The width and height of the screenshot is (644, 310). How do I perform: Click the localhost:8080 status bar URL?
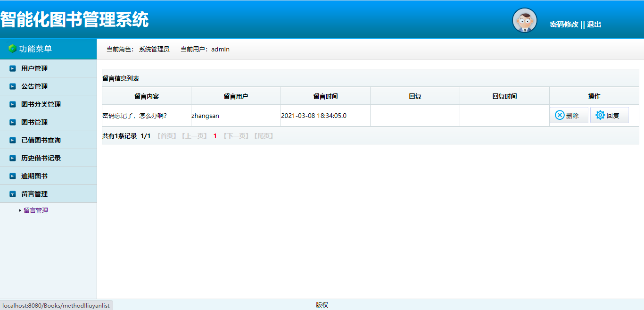[x=56, y=305]
